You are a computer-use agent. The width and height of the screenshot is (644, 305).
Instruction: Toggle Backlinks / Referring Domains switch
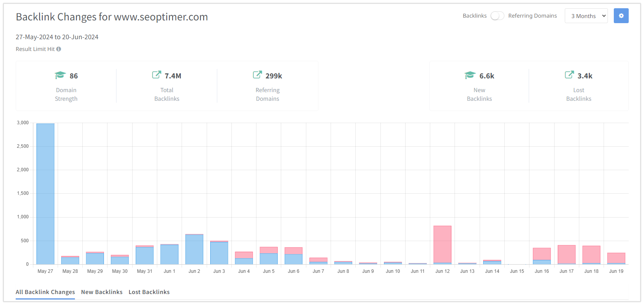(x=497, y=16)
